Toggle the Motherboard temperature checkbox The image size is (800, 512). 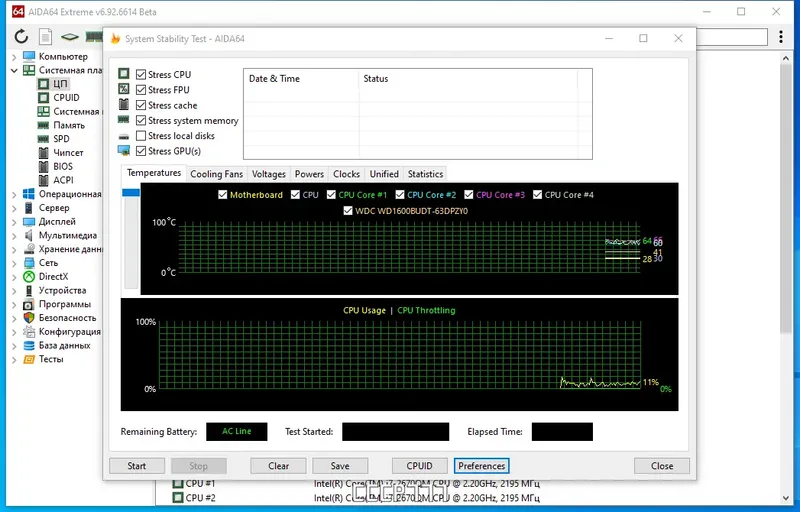point(222,195)
